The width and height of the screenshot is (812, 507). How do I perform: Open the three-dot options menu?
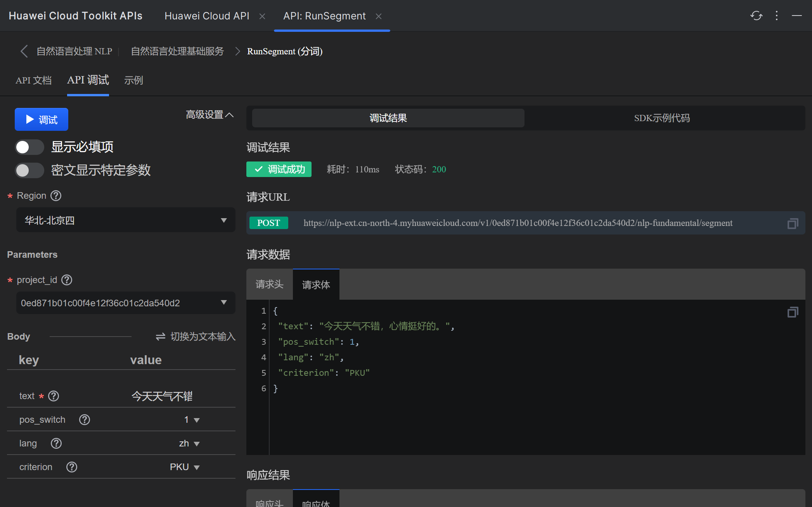tap(776, 16)
